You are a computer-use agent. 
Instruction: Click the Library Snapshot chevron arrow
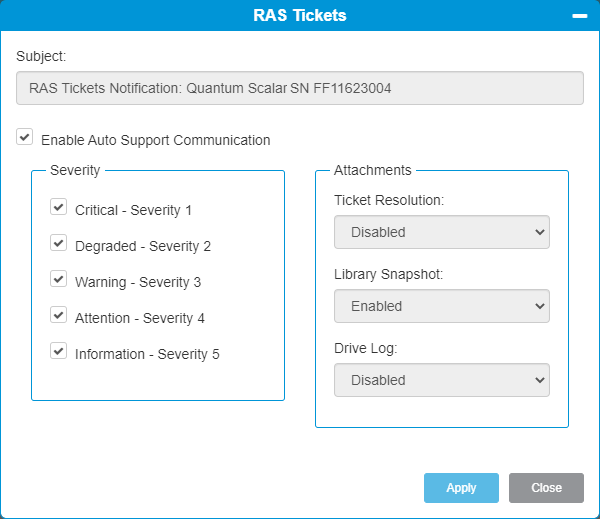540,306
